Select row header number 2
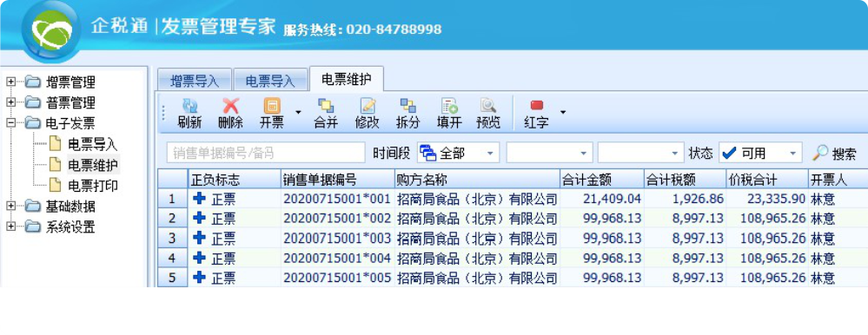 click(173, 219)
